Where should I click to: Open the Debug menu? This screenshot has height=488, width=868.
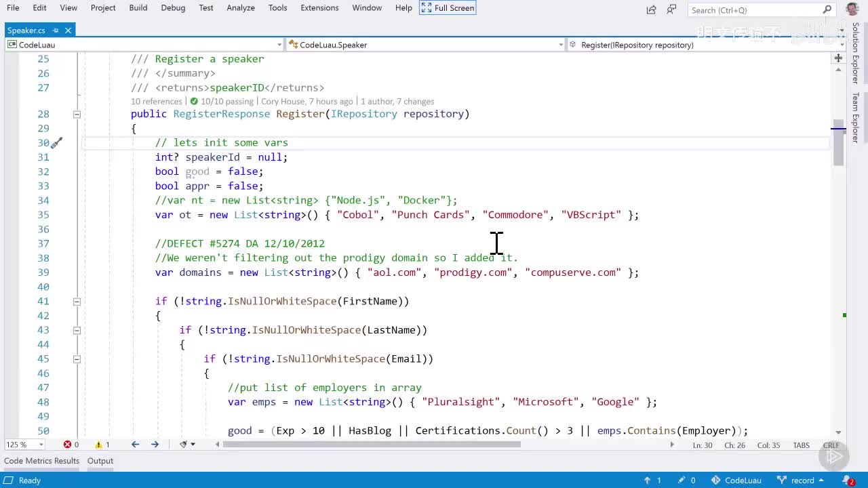click(173, 7)
